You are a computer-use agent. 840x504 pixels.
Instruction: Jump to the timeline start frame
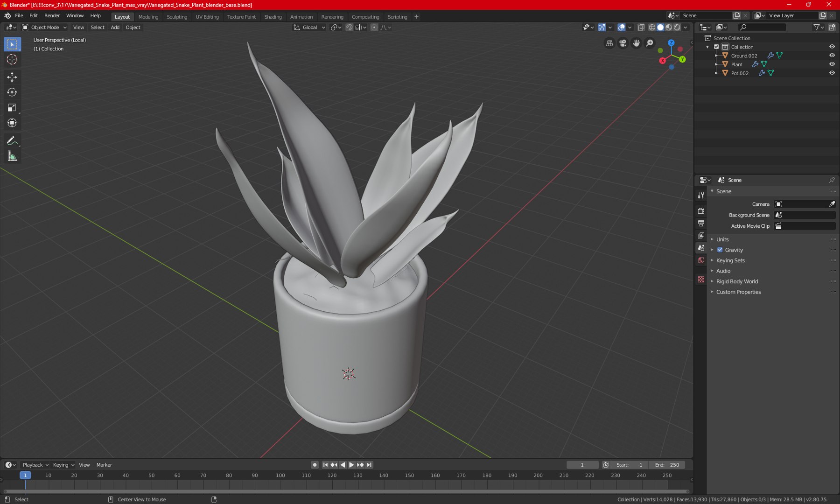[325, 465]
